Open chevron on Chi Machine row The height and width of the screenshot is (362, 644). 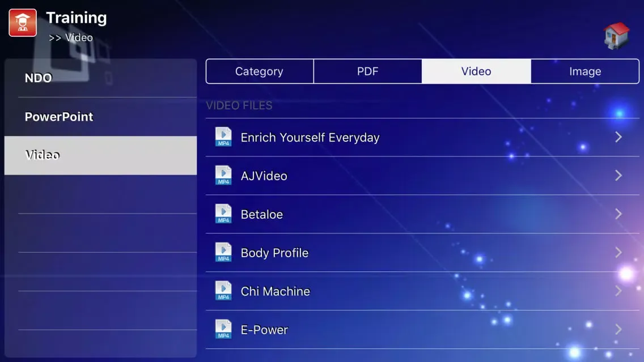[618, 291]
